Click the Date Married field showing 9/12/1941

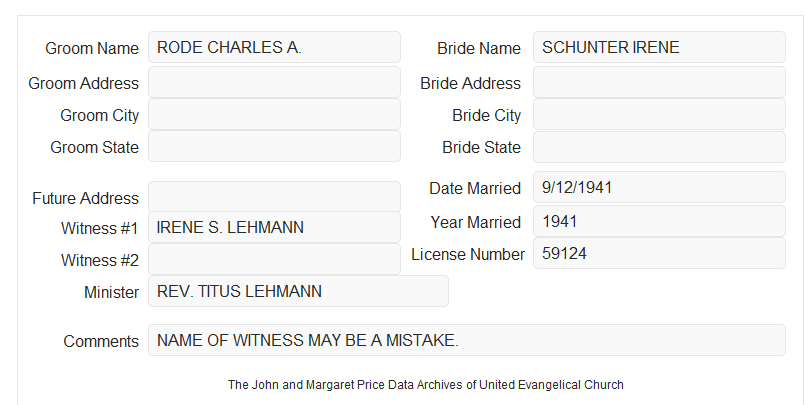point(659,187)
